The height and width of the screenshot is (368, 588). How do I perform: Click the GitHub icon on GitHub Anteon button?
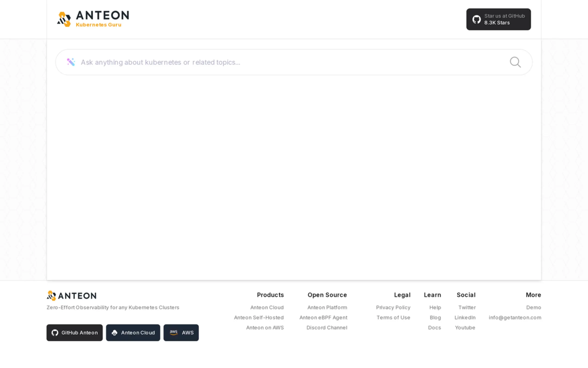(x=55, y=333)
